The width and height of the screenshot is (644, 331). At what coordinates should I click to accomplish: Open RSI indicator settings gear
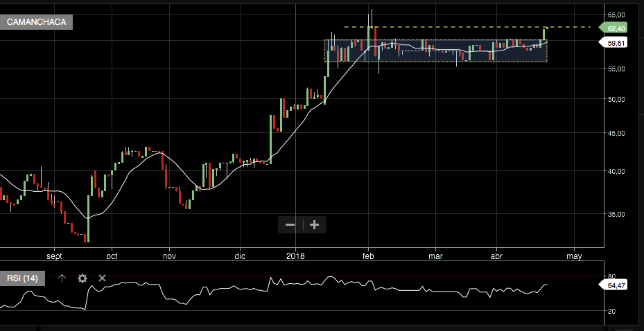82,278
